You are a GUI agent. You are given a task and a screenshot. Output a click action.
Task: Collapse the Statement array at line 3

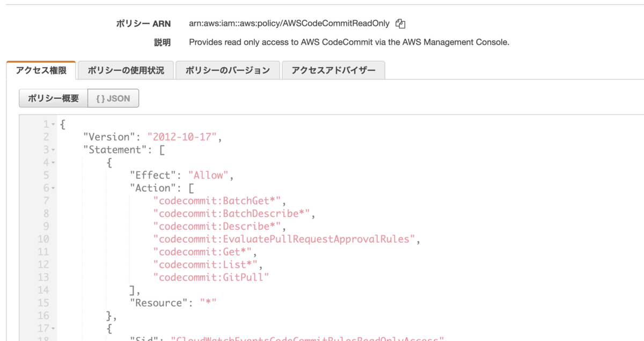coord(53,150)
